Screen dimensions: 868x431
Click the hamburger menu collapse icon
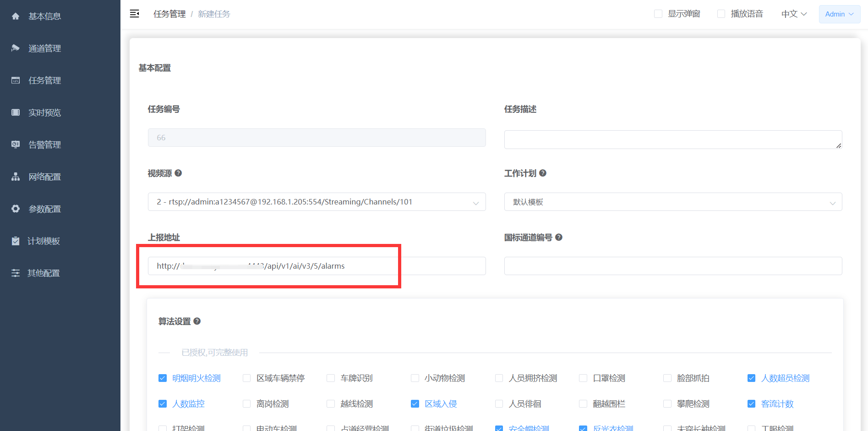[134, 14]
